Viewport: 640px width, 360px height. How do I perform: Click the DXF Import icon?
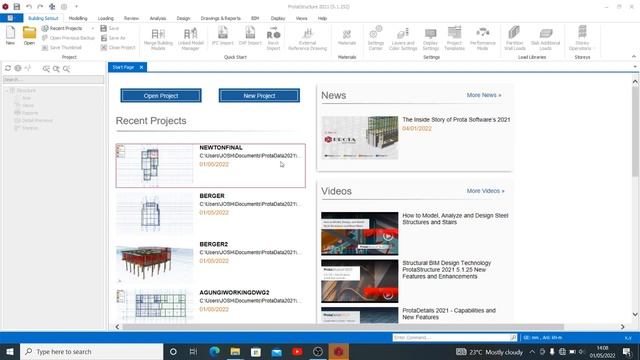[x=250, y=36]
